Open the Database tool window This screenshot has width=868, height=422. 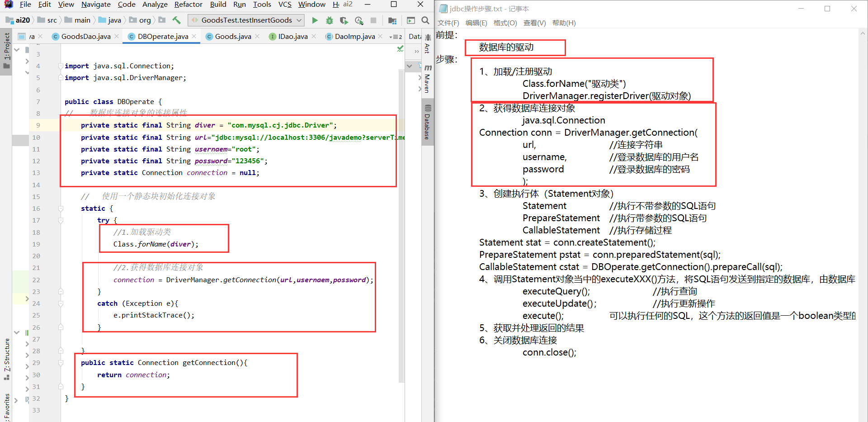point(428,122)
